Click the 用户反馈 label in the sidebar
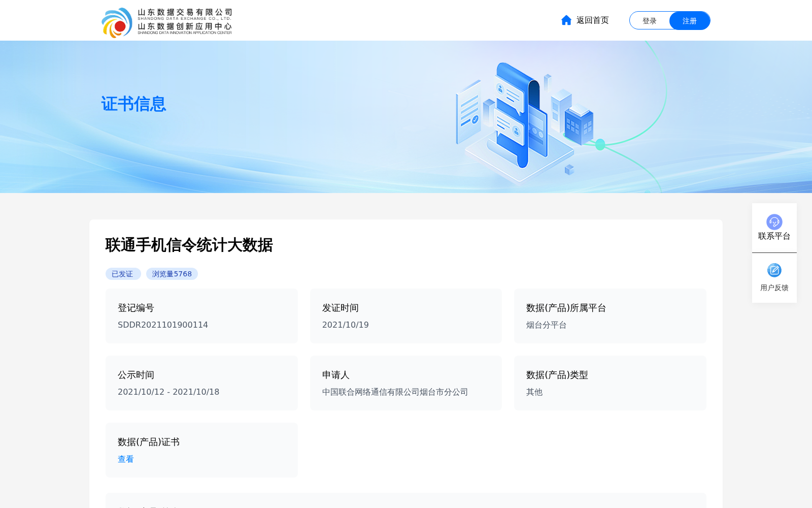This screenshot has height=508, width=812. click(x=774, y=288)
